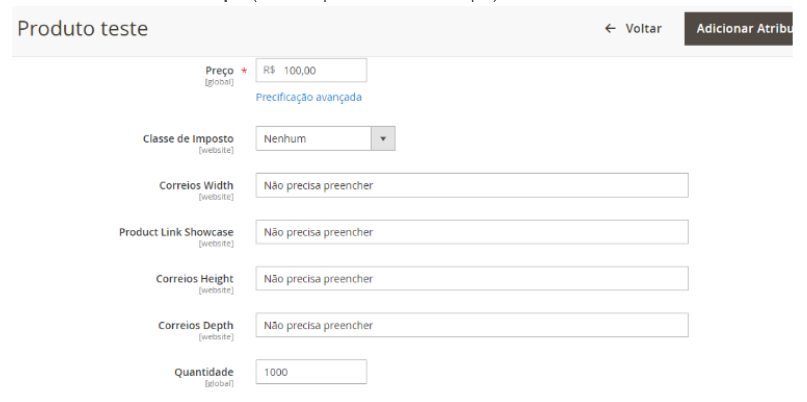Focus the Preço input field
The width and height of the screenshot is (807, 402).
click(322, 70)
